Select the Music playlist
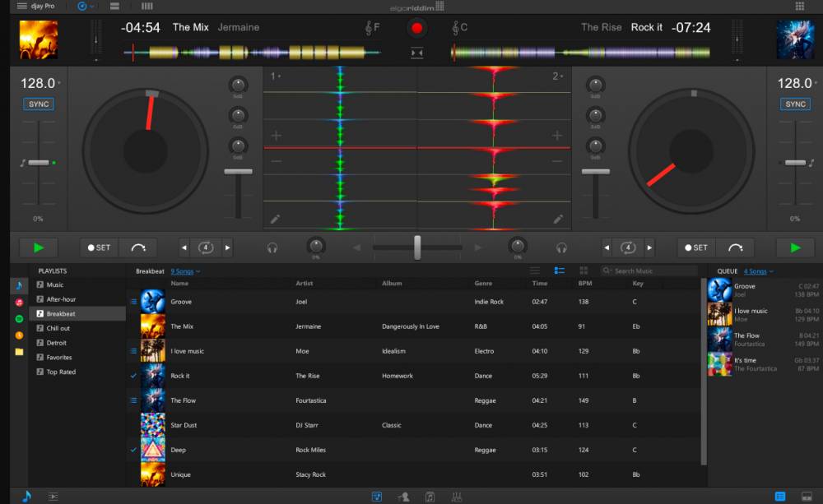The width and height of the screenshot is (823, 504). coord(55,284)
